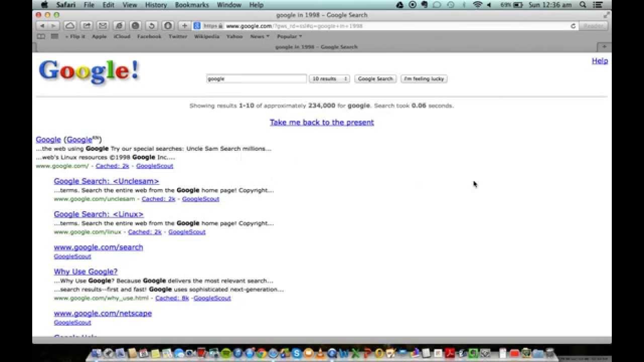
Task: Click 'Cached: 8k' link
Action: pos(172,298)
